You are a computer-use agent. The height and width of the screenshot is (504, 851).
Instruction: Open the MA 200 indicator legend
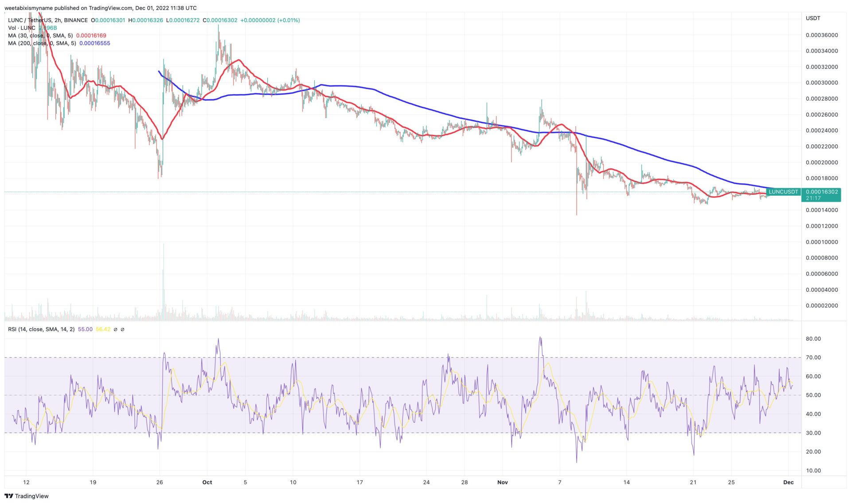[42, 43]
